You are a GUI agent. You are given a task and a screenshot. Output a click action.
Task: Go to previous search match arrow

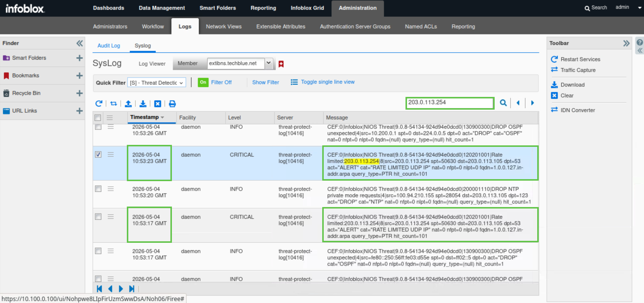point(518,103)
